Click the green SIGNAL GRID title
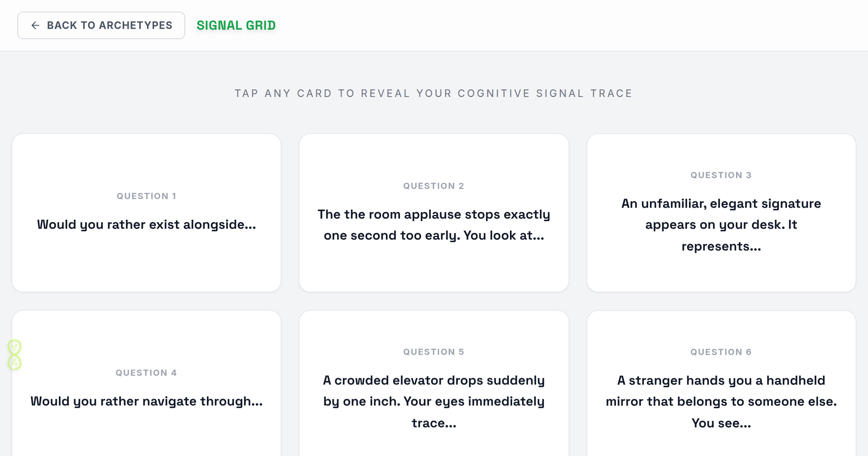Screen dimensions: 868x456 click(x=236, y=25)
